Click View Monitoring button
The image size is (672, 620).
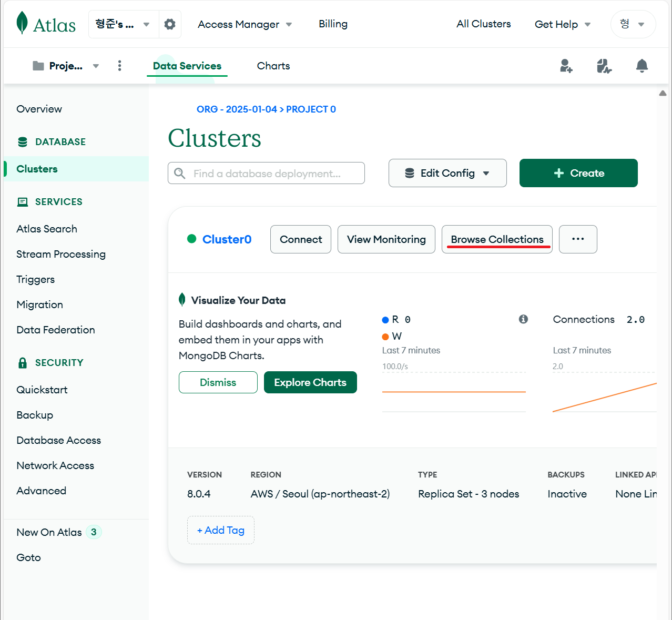coord(386,239)
